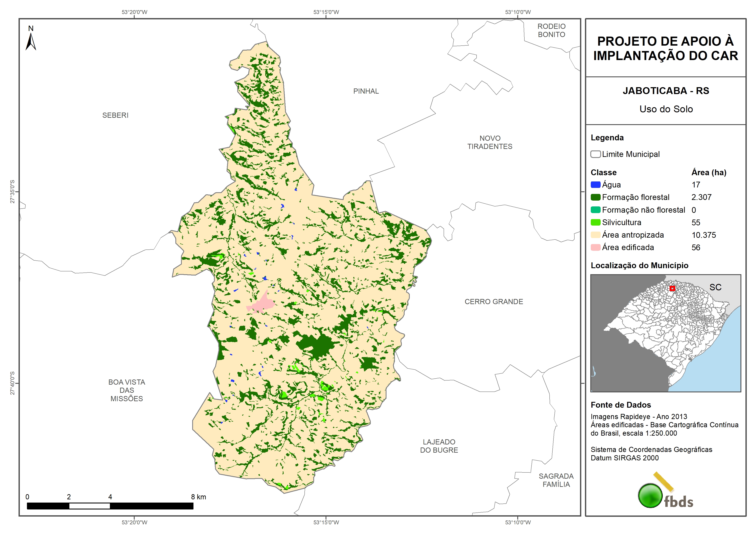Click the Limite Municipal legend symbol
This screenshot has height=534, width=756.
point(595,154)
